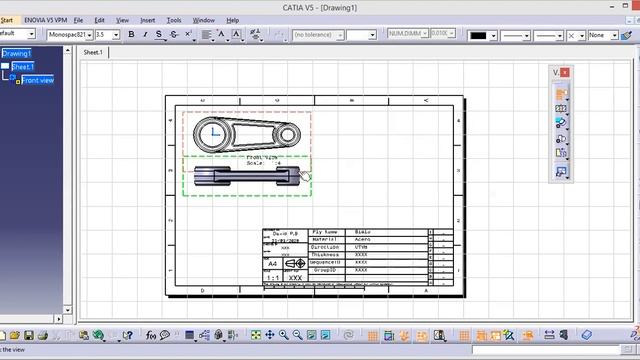Screen dimensions: 640x360
Task: Open the Insert menu
Action: [x=147, y=20]
